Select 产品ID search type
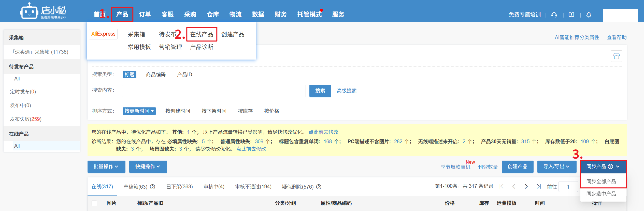This screenshot has height=211, width=644. pyautogui.click(x=184, y=75)
